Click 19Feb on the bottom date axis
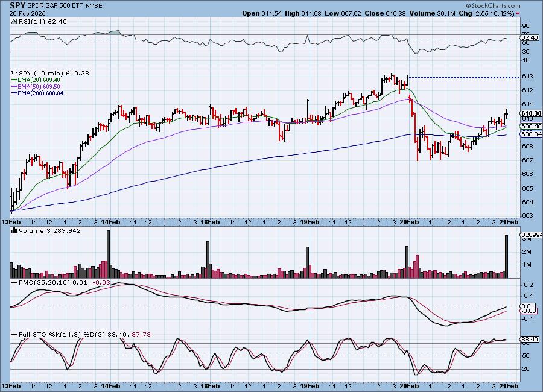The width and height of the screenshot is (543, 392). coord(310,385)
